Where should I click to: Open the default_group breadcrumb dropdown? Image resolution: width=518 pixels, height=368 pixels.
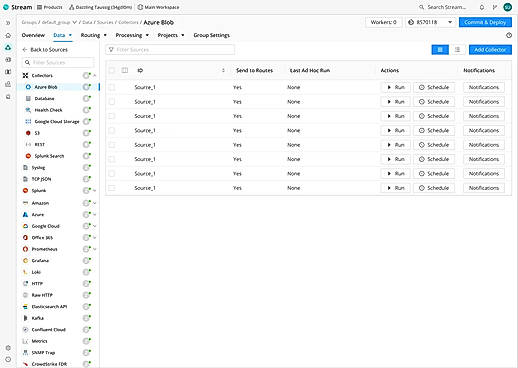point(59,22)
